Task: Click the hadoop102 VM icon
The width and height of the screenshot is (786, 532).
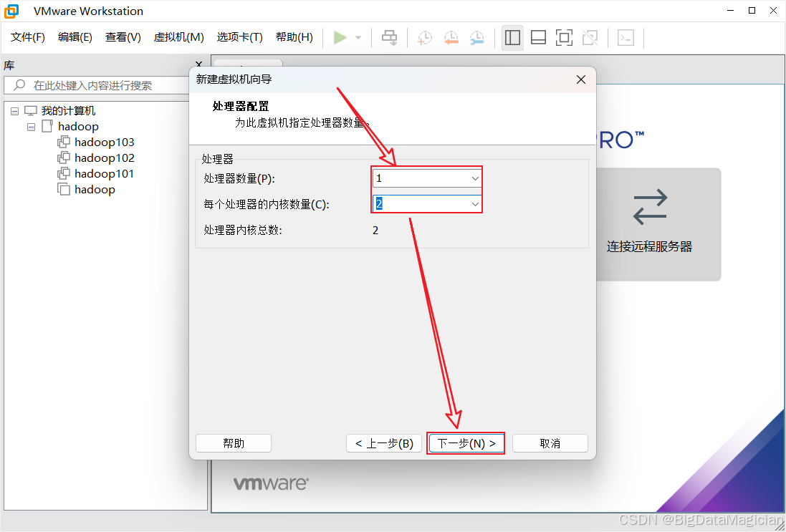Action: coord(64,158)
